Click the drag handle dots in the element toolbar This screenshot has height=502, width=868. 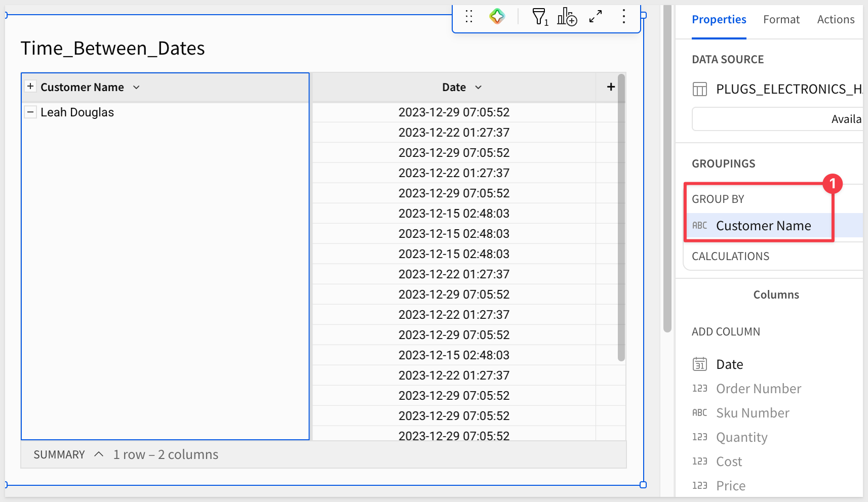click(469, 17)
